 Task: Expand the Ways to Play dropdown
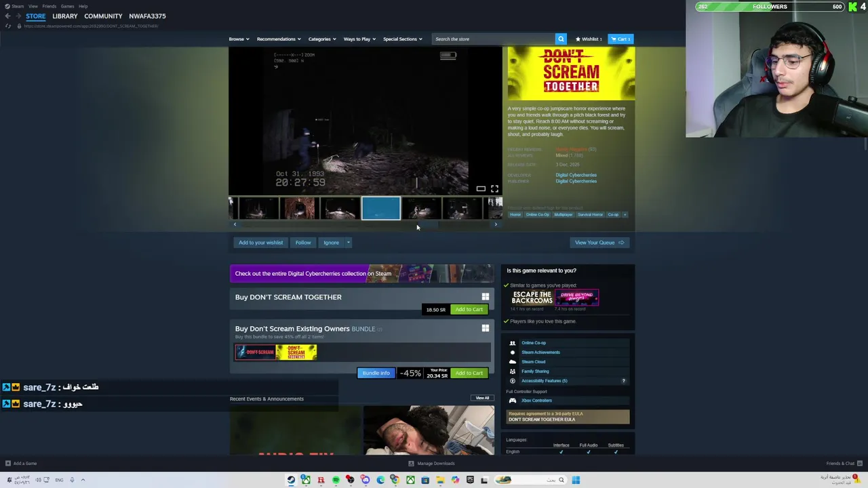coord(359,39)
